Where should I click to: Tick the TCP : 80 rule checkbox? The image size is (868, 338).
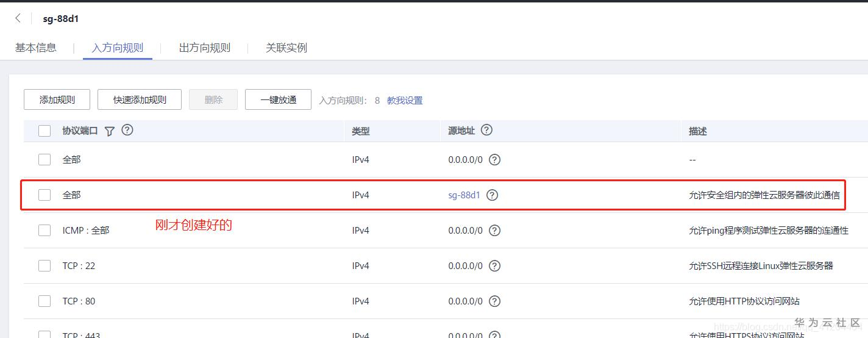[x=44, y=301]
